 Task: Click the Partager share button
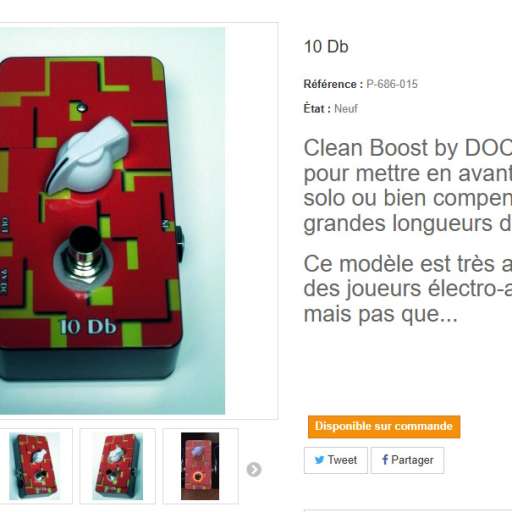pos(408,460)
